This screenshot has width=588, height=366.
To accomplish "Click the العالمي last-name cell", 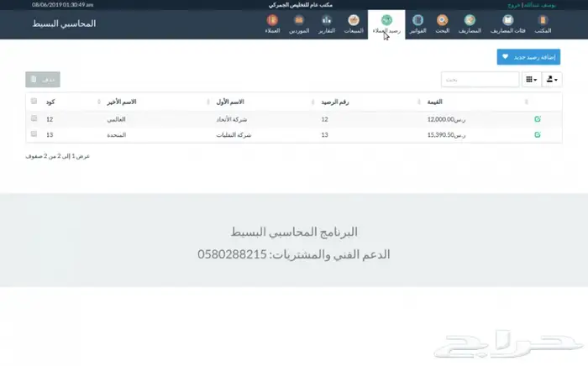I will pos(116,119).
